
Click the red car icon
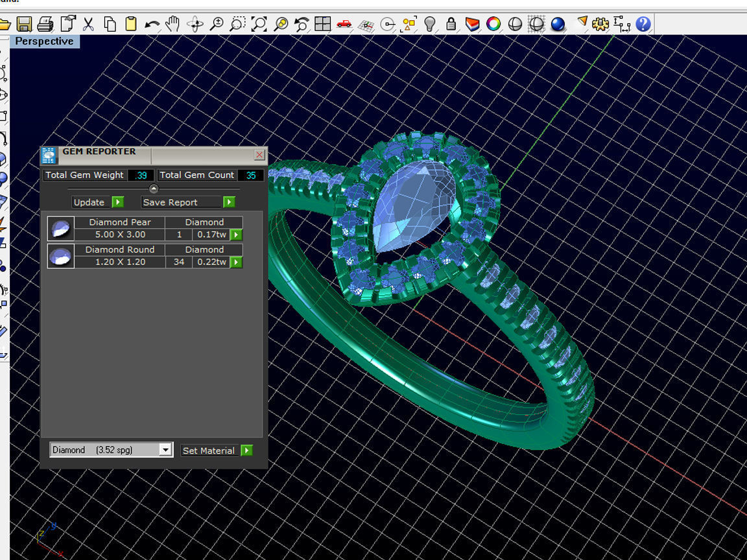344,24
